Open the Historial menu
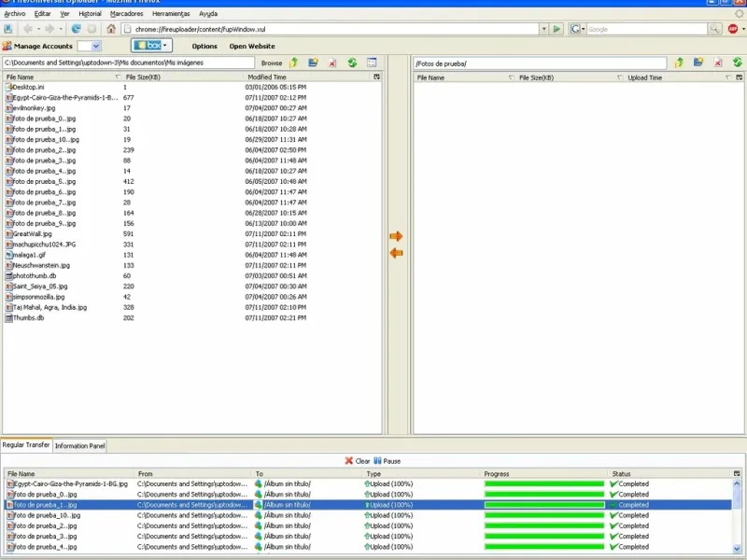Image resolution: width=747 pixels, height=560 pixels. [90, 14]
